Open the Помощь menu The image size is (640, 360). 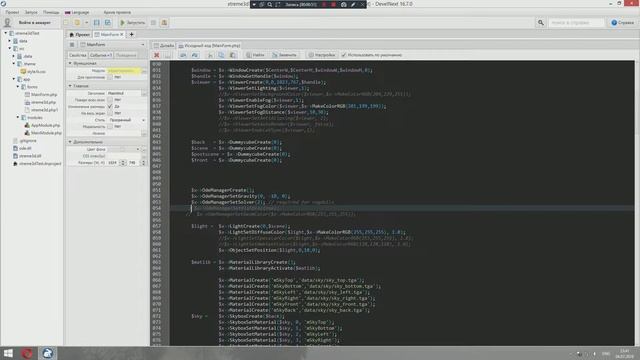[51, 12]
